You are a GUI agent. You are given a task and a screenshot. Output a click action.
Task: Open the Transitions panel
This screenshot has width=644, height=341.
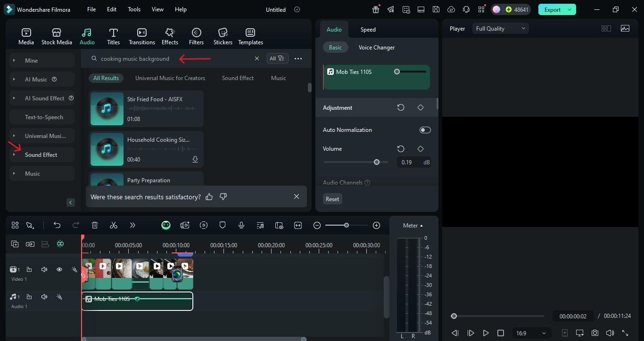click(142, 36)
